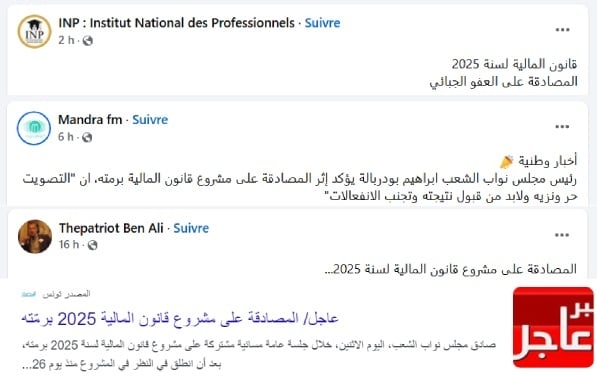Follow Thepatriot Ben Ali via Suivre
597x377 pixels.
point(191,228)
